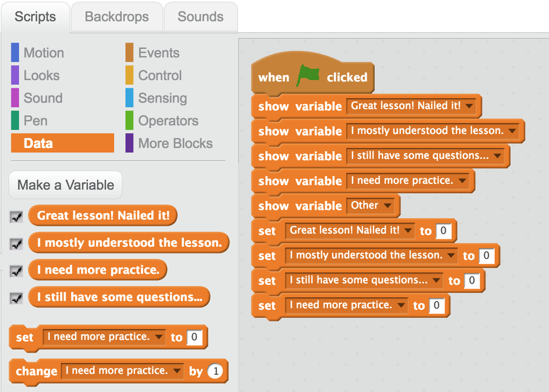
Task: Toggle the 'I need more practice.' variable checkbox
Action: [17, 271]
